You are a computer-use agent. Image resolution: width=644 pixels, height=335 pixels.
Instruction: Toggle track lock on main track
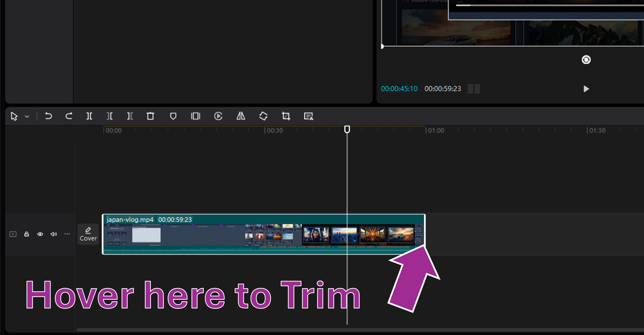[27, 234]
